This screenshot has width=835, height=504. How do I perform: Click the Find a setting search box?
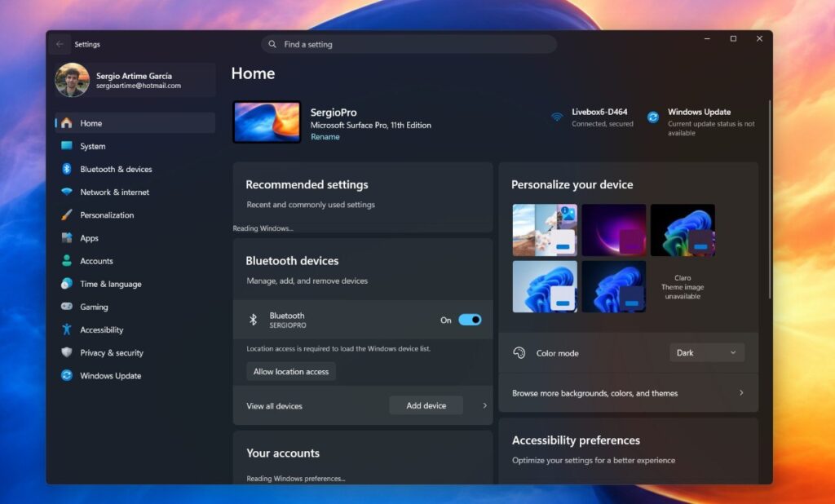[409, 44]
